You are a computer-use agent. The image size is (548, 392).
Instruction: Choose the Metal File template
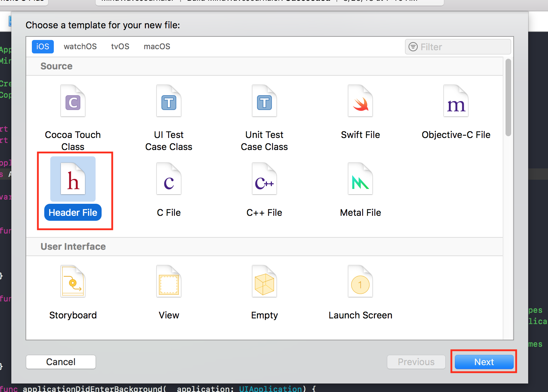[360, 179]
